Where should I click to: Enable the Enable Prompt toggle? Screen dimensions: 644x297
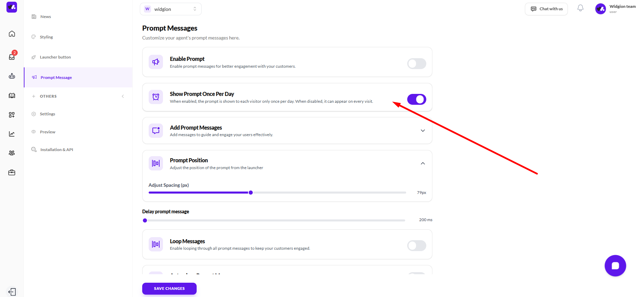point(416,64)
